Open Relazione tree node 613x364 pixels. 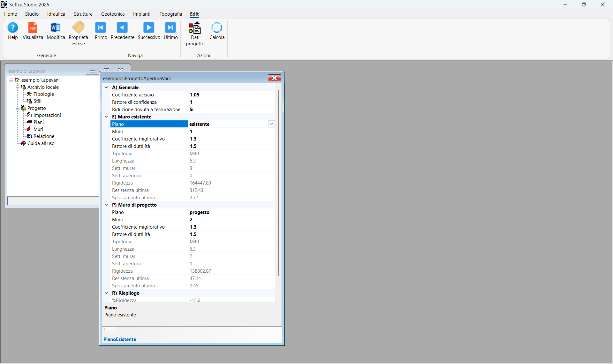tap(44, 136)
